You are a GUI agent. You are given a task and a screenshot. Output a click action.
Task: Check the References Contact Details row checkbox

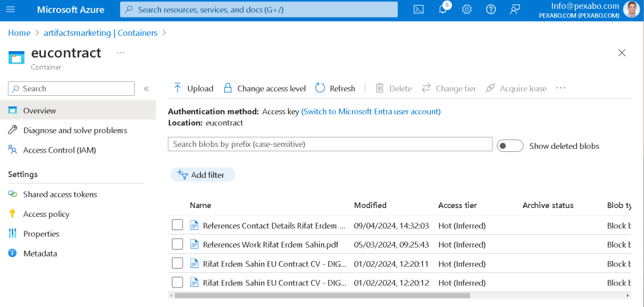[178, 225]
